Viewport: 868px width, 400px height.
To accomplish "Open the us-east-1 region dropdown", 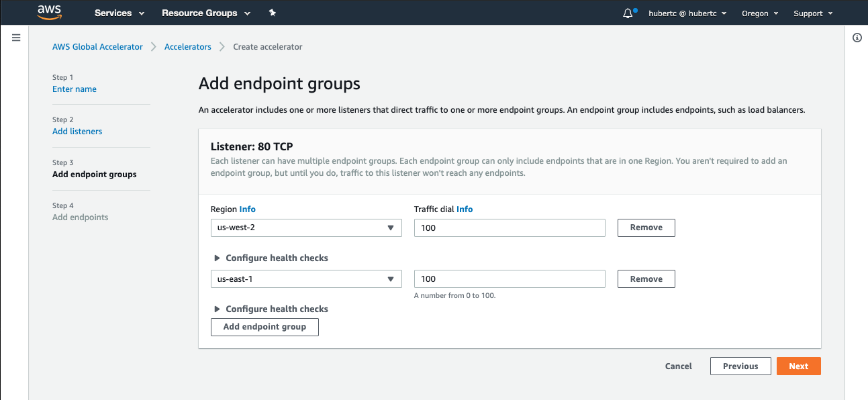I will [306, 279].
